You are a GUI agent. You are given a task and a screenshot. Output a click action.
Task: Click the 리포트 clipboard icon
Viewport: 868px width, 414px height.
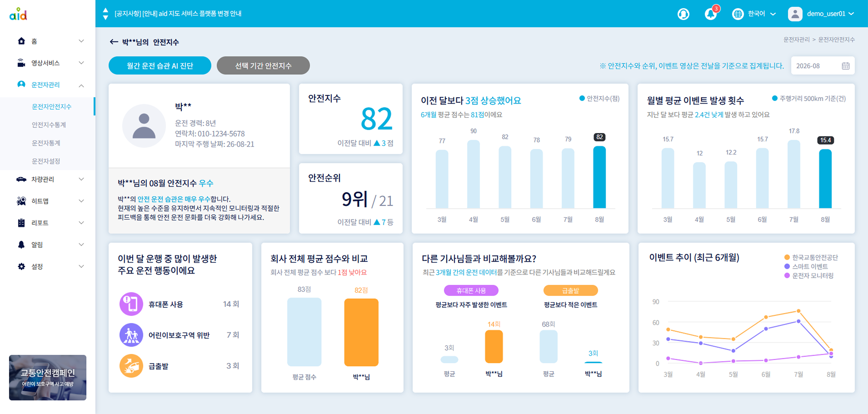(21, 223)
